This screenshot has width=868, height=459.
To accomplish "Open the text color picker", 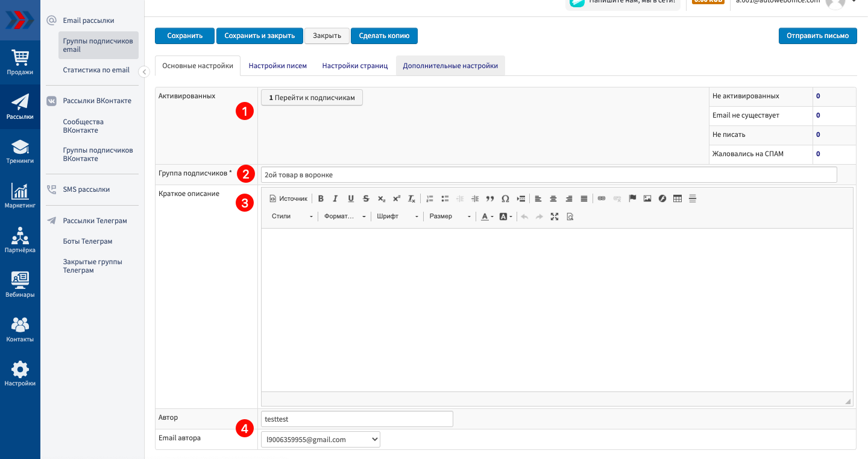I will coord(487,217).
